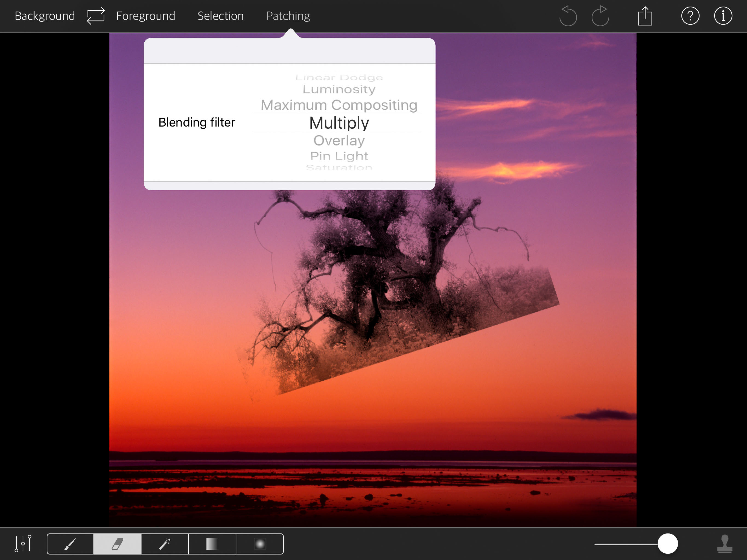The image size is (747, 560).
Task: Select the radial gradient tool
Action: pyautogui.click(x=260, y=544)
